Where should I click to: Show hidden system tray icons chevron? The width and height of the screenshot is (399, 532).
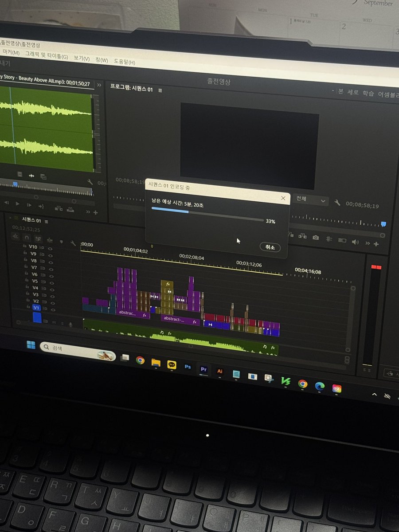click(374, 395)
